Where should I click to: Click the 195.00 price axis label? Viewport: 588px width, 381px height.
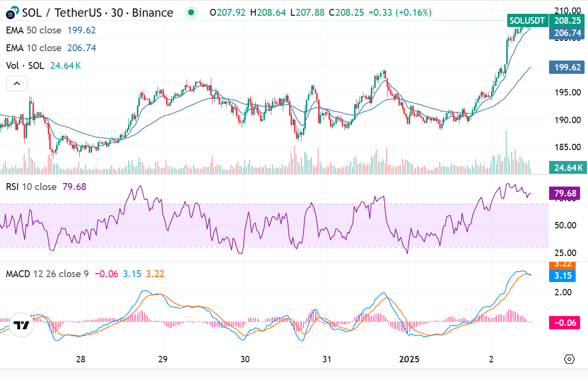567,93
